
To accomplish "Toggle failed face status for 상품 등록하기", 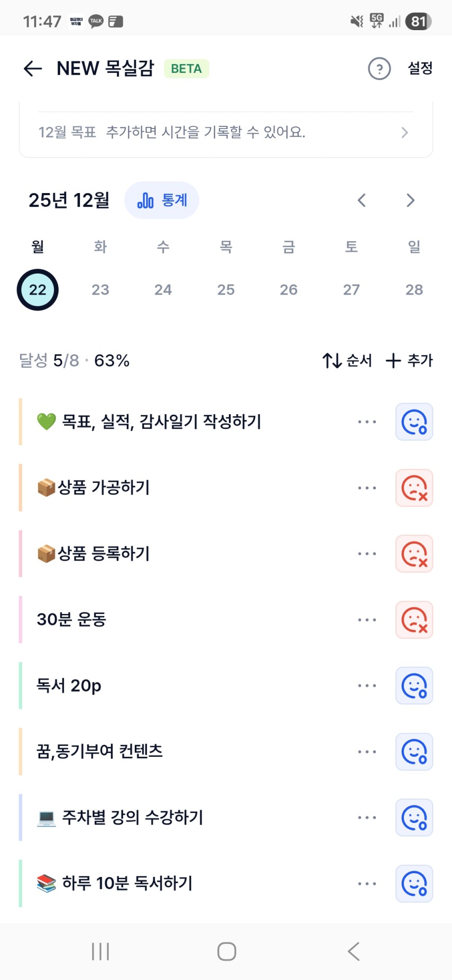I will tap(414, 554).
